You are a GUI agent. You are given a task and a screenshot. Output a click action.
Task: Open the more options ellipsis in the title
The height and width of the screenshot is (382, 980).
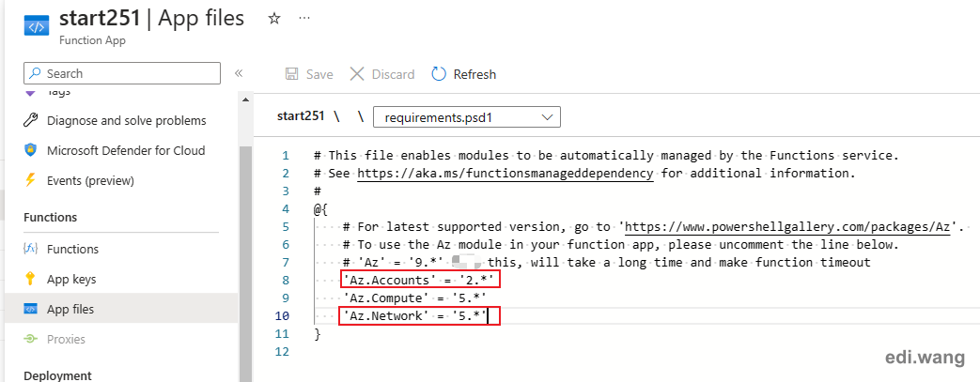[304, 18]
